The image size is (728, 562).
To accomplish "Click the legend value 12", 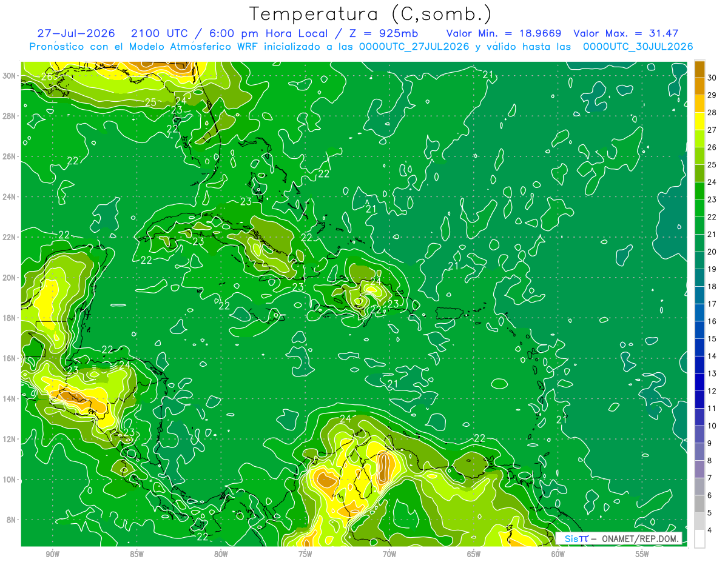I will pos(712,390).
